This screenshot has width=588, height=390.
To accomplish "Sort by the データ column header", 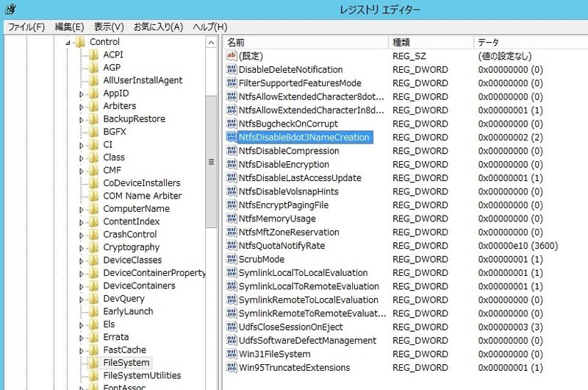I will pyautogui.click(x=531, y=43).
